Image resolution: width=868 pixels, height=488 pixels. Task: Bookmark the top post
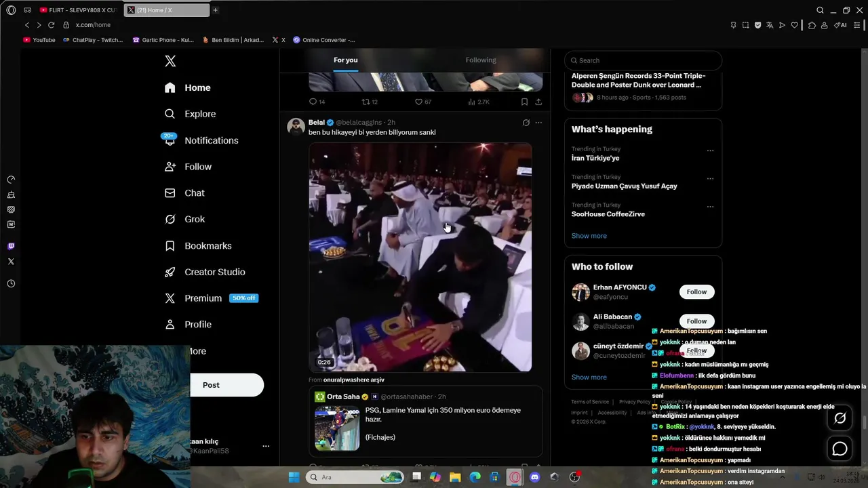click(524, 102)
